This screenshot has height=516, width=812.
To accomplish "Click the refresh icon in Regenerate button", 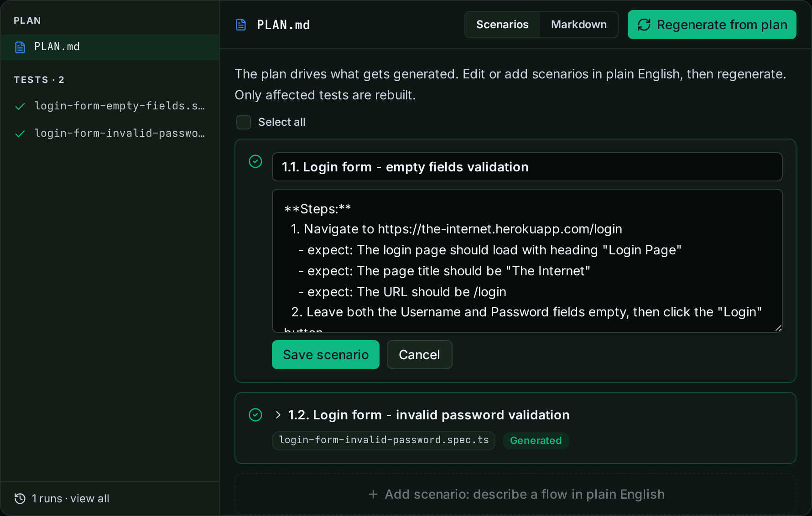I will [x=644, y=25].
